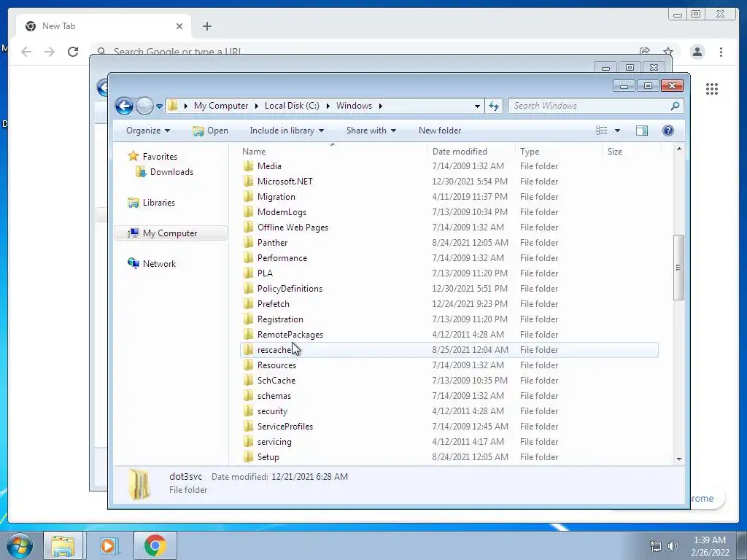Sort by the Type column header
This screenshot has width=747, height=560.
pos(530,152)
